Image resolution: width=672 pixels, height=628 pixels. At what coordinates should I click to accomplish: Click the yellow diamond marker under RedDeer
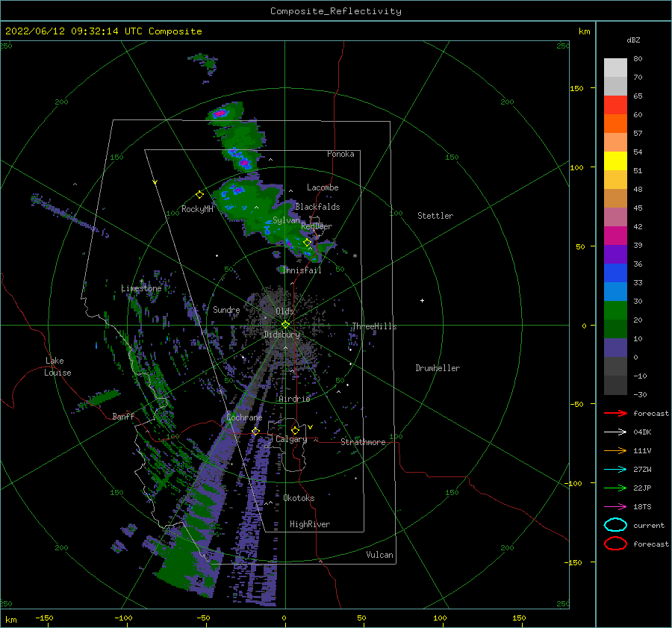[307, 243]
